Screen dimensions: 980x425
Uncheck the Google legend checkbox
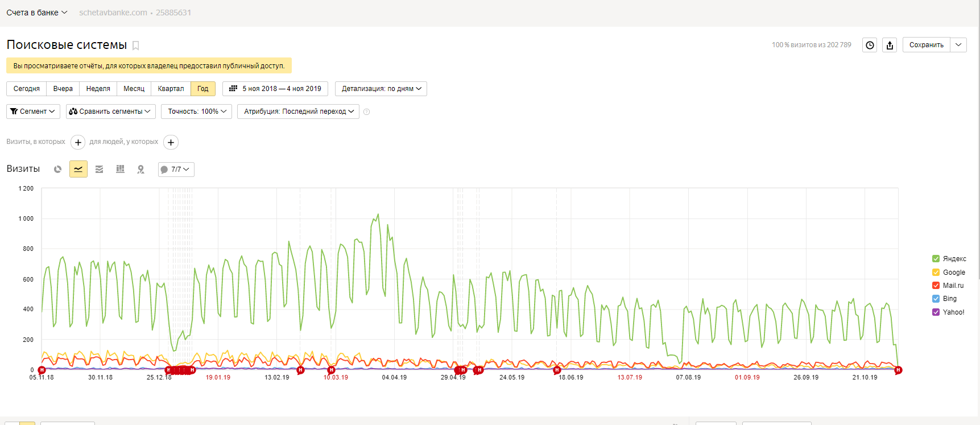(x=936, y=273)
